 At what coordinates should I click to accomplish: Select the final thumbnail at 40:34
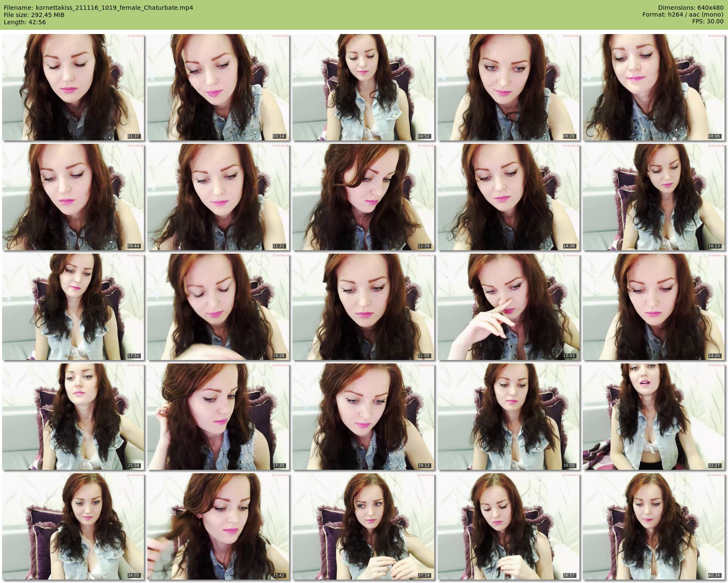point(654,526)
